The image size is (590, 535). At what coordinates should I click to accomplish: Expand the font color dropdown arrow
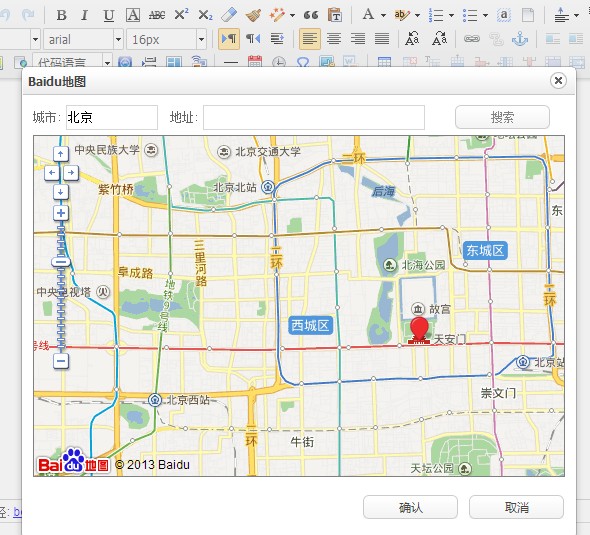coord(383,16)
